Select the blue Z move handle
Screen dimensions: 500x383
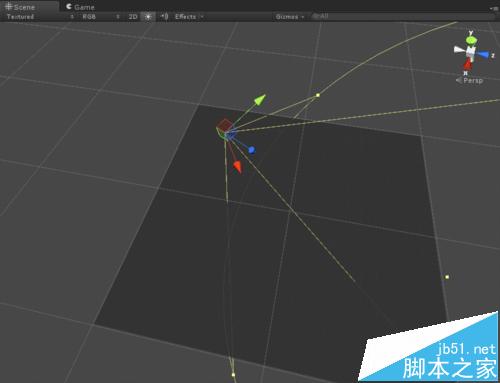point(252,150)
